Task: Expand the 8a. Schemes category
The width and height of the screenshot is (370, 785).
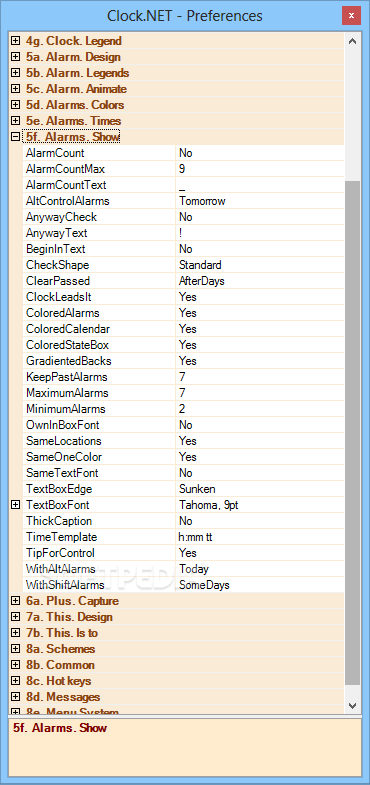Action: pos(16,649)
